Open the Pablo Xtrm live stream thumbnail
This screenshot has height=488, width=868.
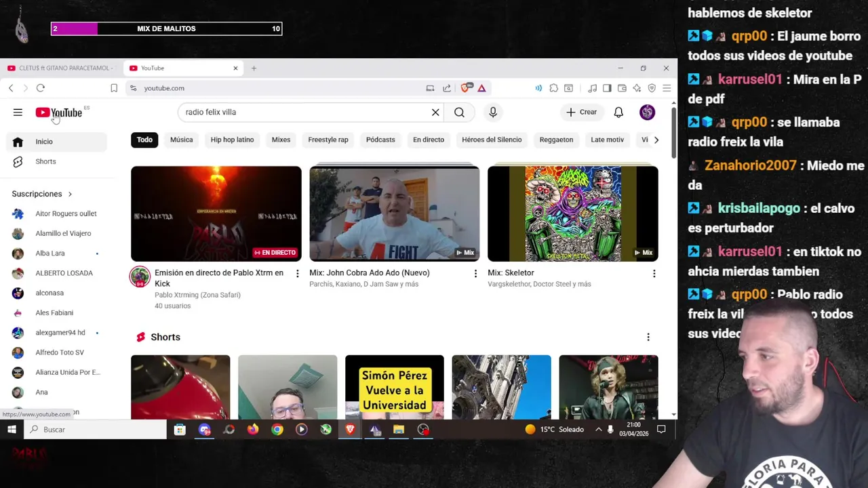(x=216, y=213)
